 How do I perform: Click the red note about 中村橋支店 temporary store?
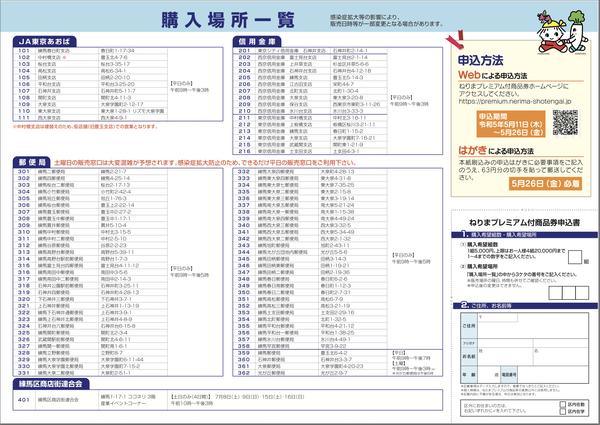point(85,127)
